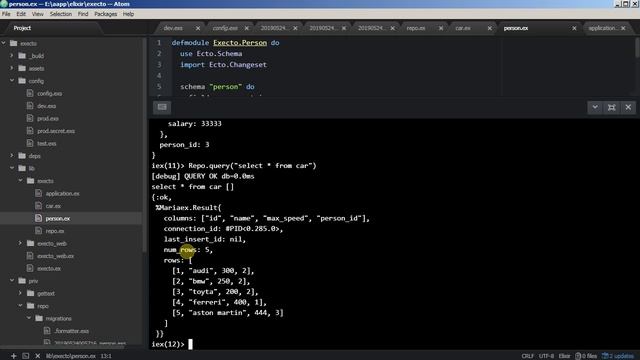Expand the execto_web folder
Screen dimensions: 640x360
[x=20, y=243]
